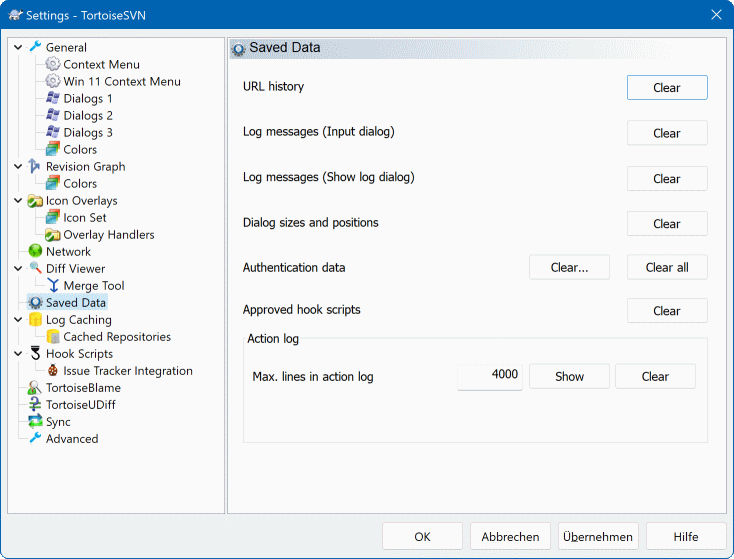The width and height of the screenshot is (734, 559).
Task: Click the Dialogs 2 icon
Action: (x=52, y=115)
